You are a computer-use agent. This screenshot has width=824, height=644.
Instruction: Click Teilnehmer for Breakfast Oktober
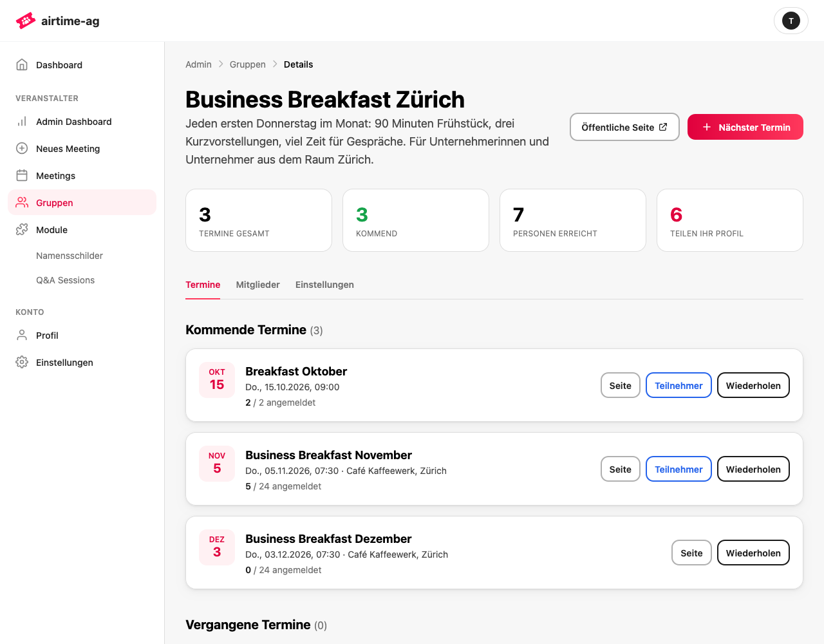[x=679, y=385]
